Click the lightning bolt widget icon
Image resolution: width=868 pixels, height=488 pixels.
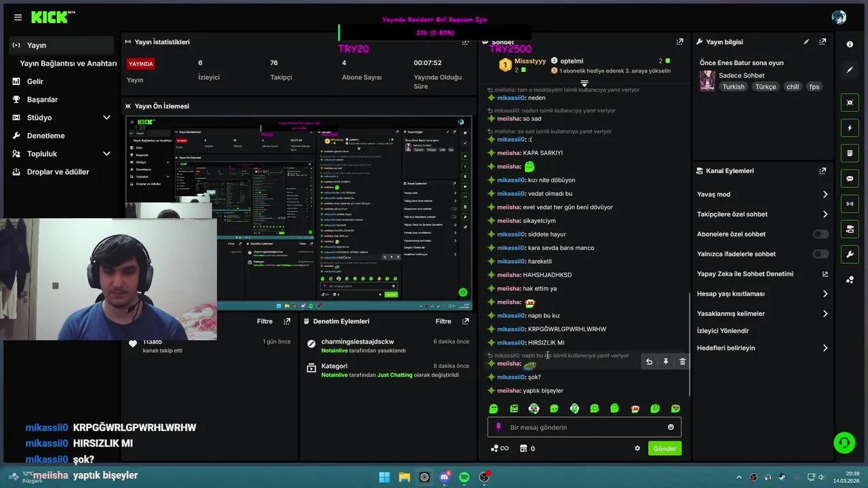pos(850,128)
